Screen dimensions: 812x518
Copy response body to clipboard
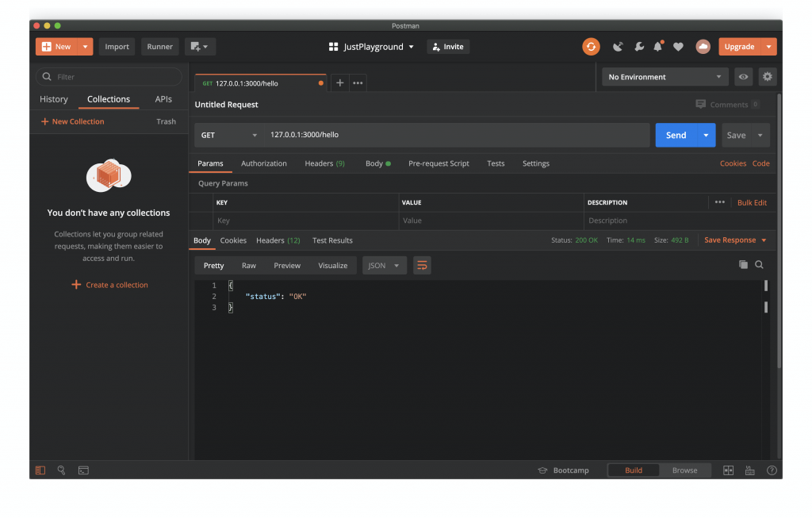[x=743, y=265]
